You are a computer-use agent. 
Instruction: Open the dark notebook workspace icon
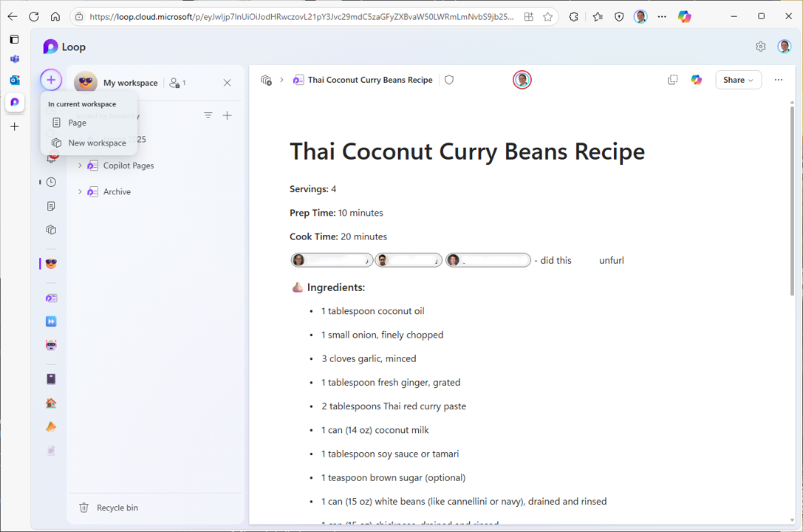[x=51, y=379]
